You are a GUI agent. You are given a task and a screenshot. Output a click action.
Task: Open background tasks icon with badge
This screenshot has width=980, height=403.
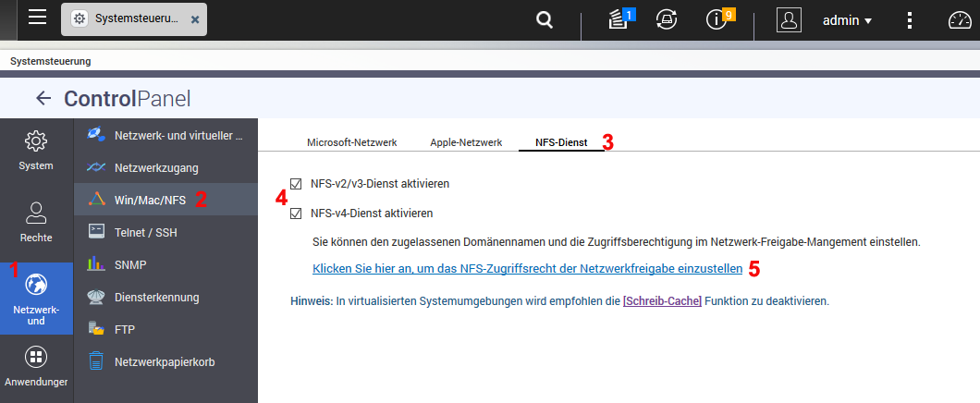click(620, 18)
